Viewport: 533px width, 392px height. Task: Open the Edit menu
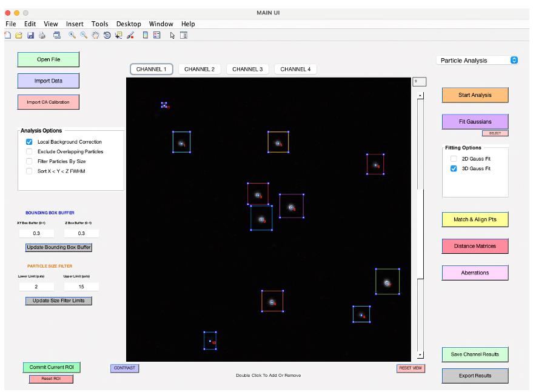(30, 24)
